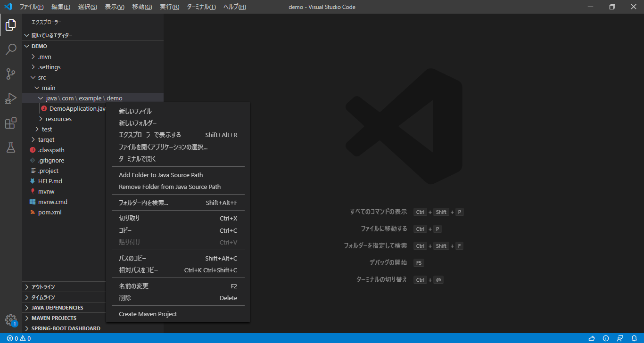Viewport: 644px width, 343px height.
Task: Collapse the java\com\example\demo folder chevron
Action: click(x=41, y=98)
